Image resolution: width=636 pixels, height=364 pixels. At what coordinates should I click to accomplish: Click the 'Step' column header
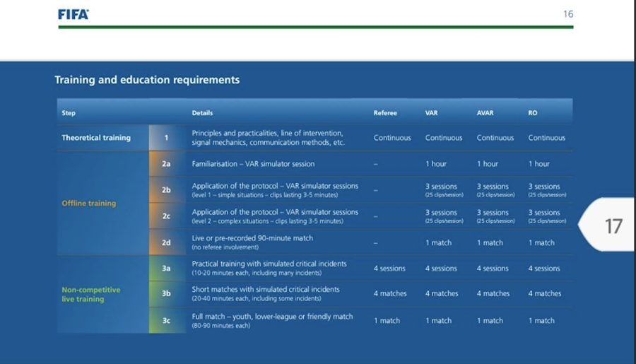69,113
